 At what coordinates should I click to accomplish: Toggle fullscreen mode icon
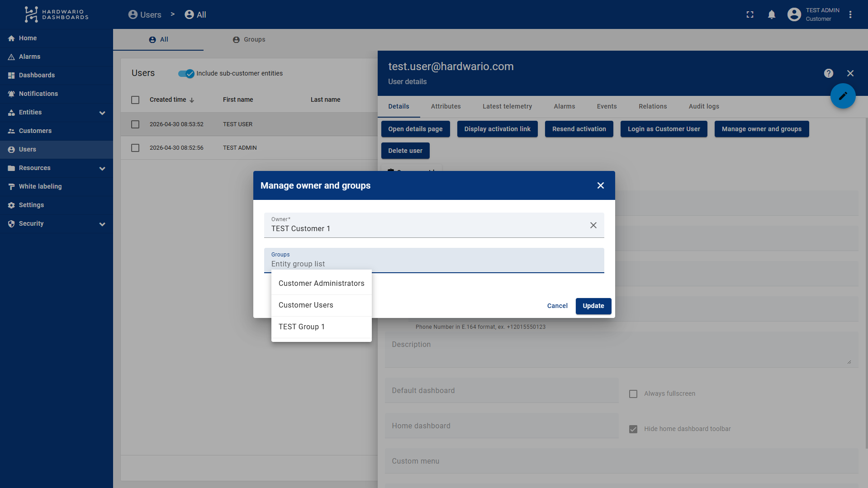750,14
